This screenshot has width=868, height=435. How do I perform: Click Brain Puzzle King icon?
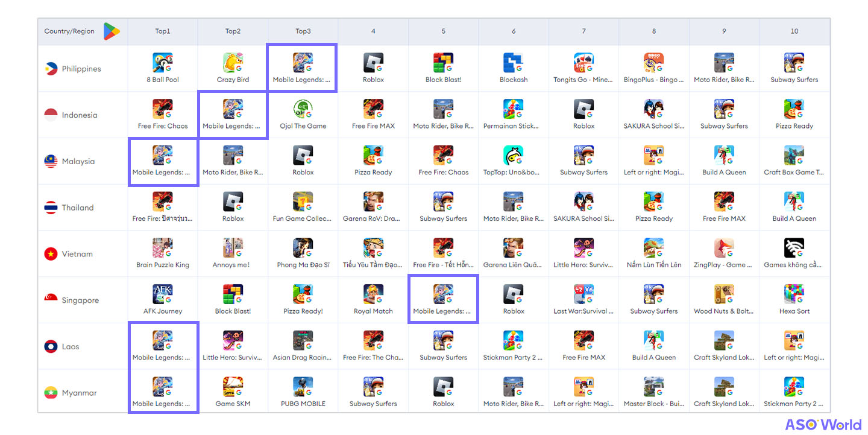(163, 248)
